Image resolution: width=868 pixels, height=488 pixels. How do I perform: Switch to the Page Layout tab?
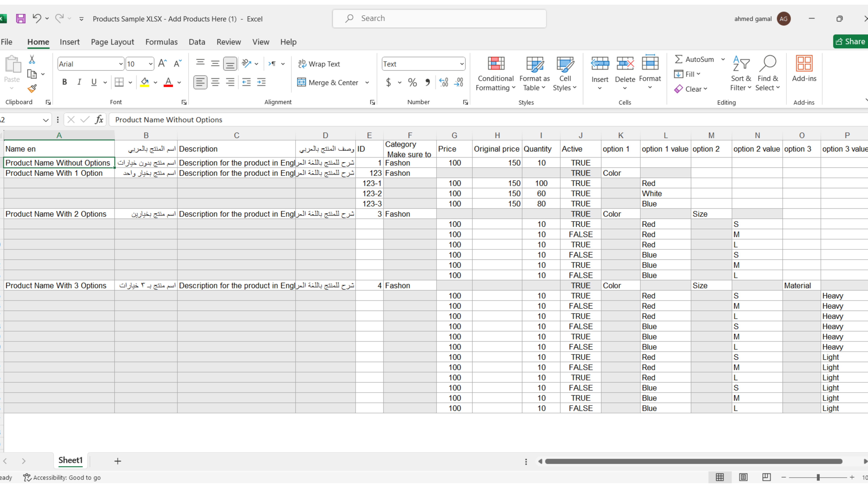[x=112, y=42]
